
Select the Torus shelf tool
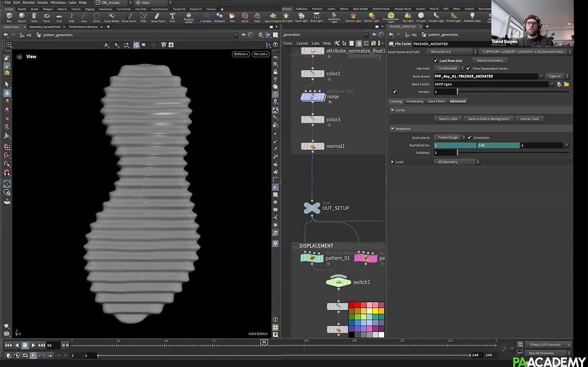pyautogui.click(x=47, y=17)
